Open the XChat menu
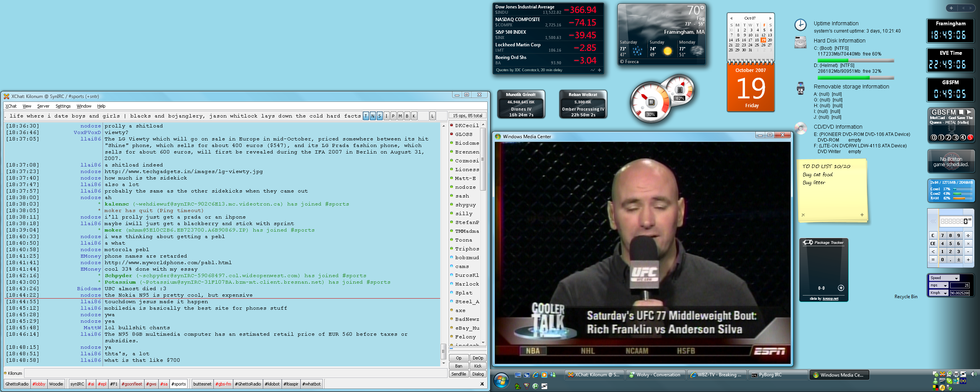Screen dimensions: 980x392 tap(11, 106)
